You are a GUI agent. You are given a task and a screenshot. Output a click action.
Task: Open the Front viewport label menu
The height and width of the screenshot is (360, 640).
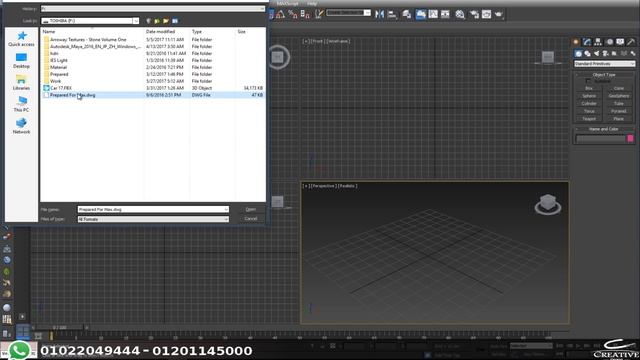[318, 41]
